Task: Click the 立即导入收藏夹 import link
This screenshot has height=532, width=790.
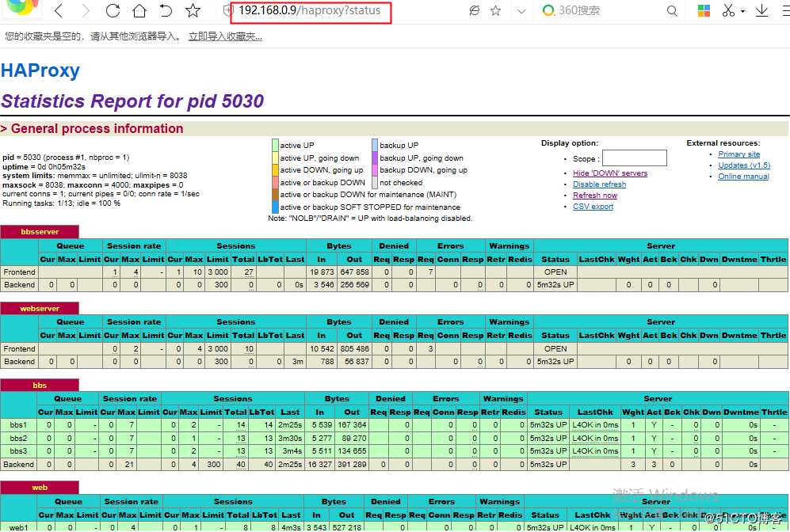Action: click(225, 36)
